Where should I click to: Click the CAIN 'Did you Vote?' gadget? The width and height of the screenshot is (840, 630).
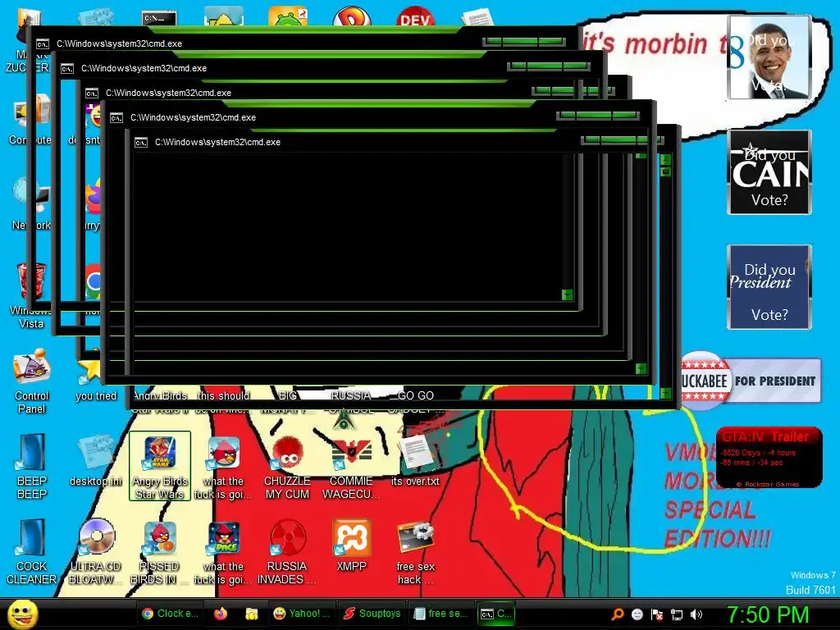pos(769,172)
